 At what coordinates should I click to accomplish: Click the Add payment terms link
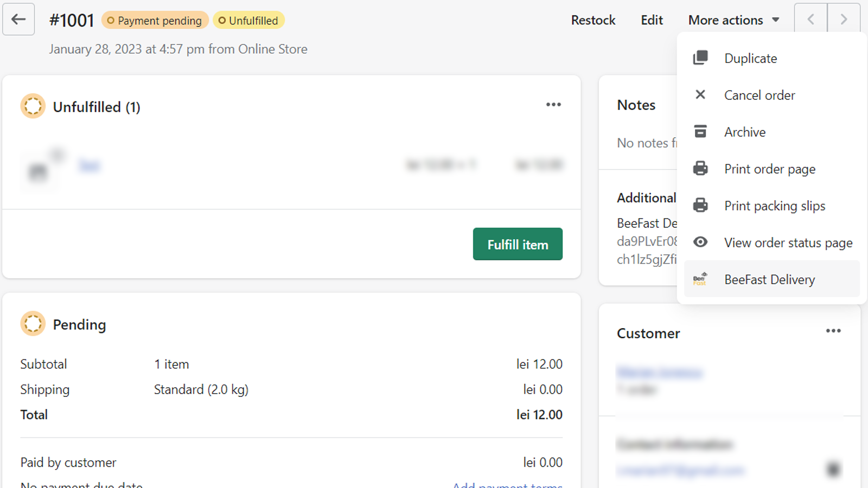(x=507, y=484)
